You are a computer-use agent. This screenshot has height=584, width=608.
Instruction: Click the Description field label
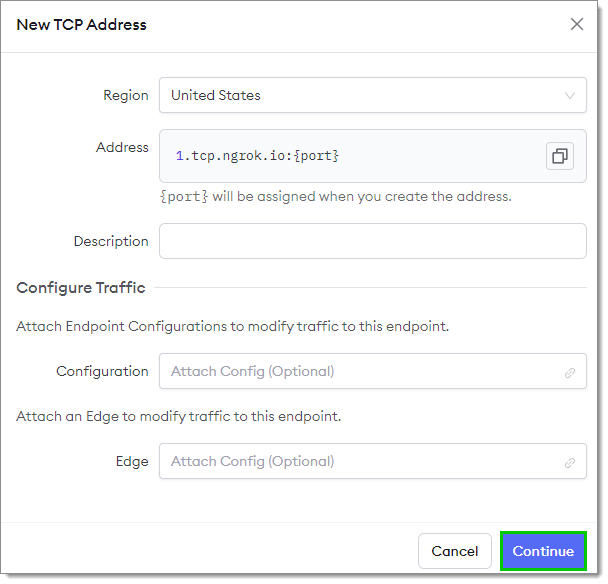(x=111, y=241)
